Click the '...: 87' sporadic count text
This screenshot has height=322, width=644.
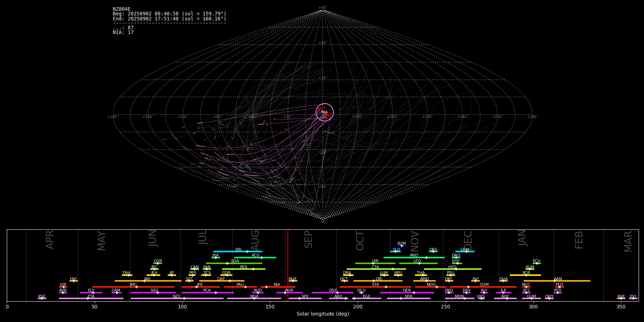(123, 28)
